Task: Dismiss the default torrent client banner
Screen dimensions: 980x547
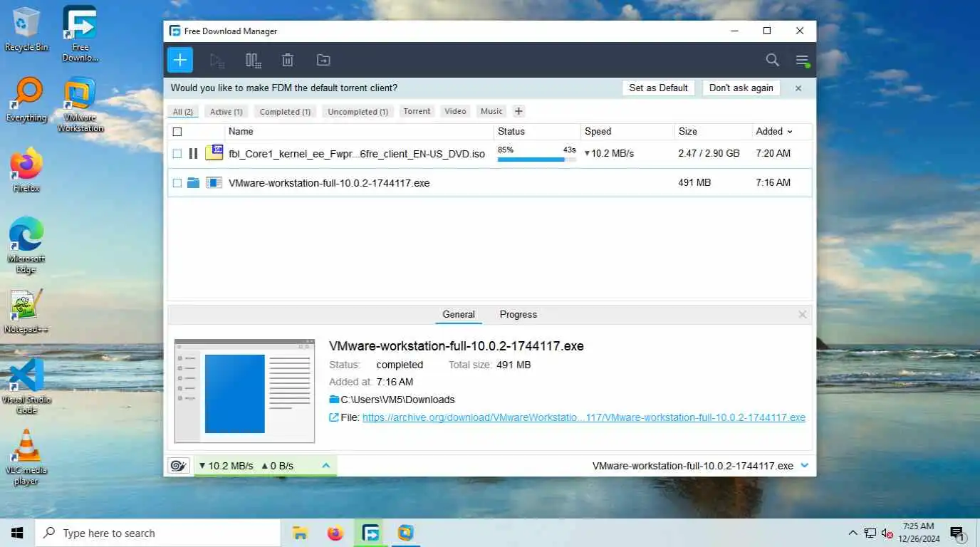Action: coord(798,88)
